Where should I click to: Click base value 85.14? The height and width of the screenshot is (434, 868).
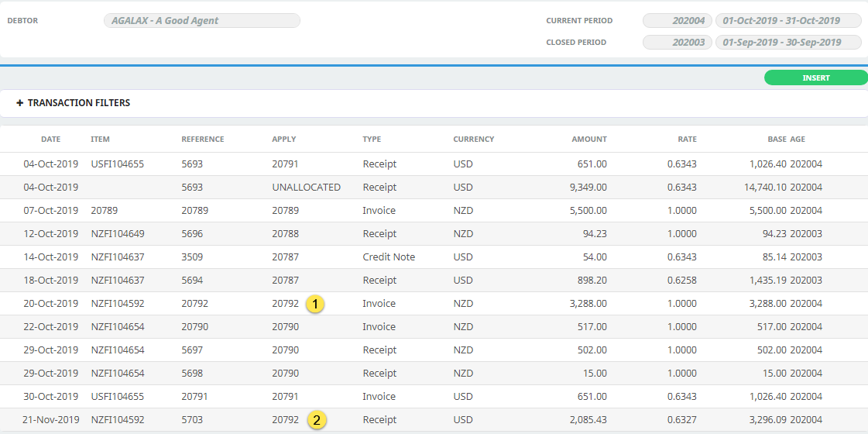click(775, 257)
